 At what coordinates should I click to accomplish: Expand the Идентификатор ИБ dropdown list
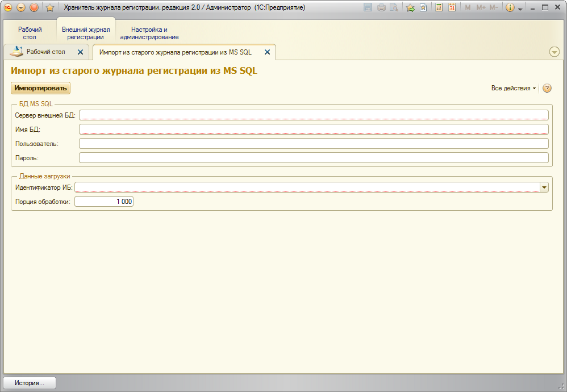click(x=544, y=187)
